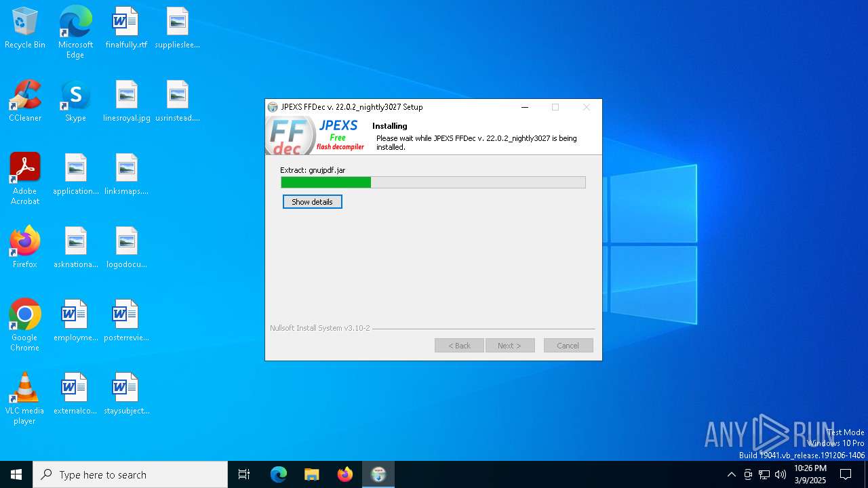868x488 pixels.
Task: Open the Skype desktop shortcut
Action: [x=75, y=101]
